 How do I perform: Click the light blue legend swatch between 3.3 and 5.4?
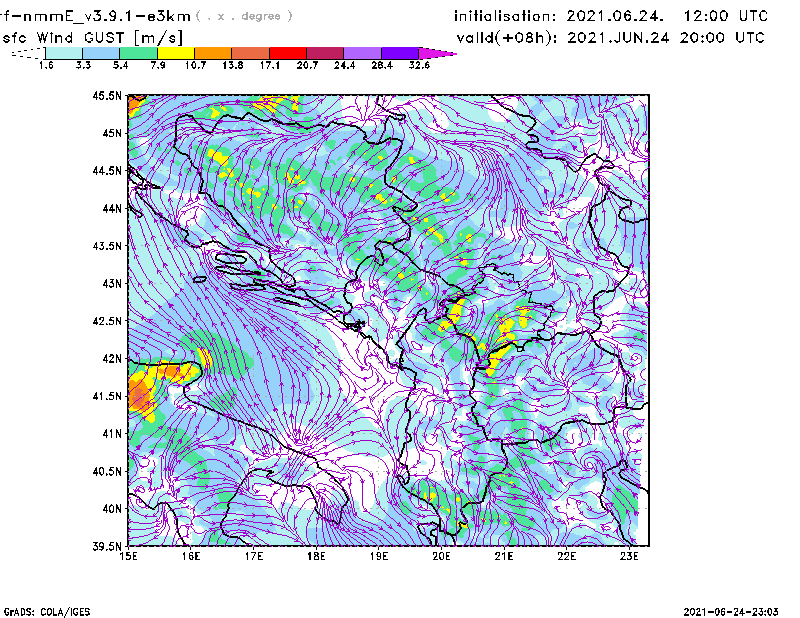101,53
